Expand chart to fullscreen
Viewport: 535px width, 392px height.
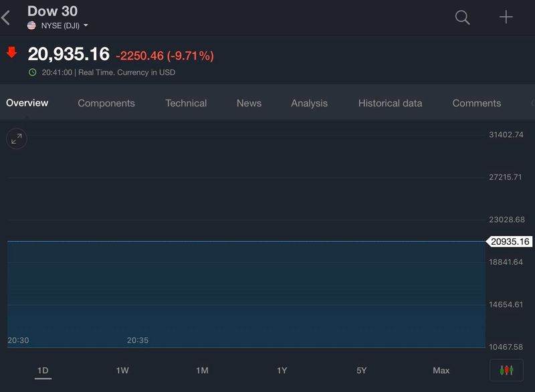tap(17, 139)
